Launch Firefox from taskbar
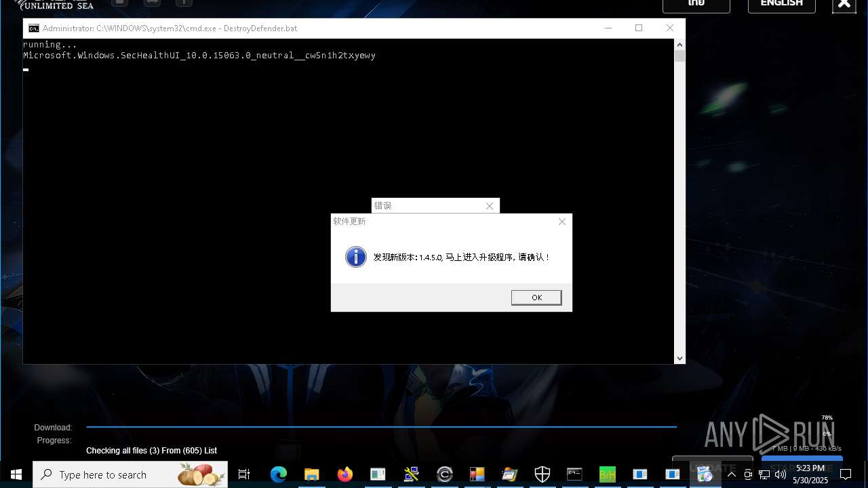 [x=345, y=474]
